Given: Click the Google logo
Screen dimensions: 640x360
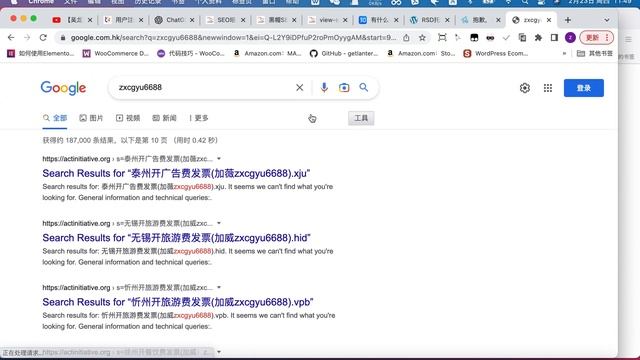Looking at the screenshot, I should pyautogui.click(x=63, y=88).
